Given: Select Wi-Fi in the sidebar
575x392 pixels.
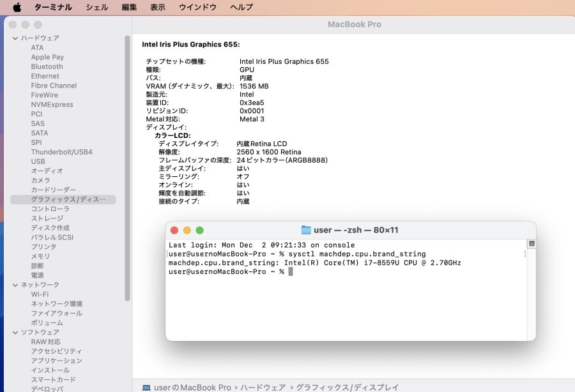Looking at the screenshot, I should [40, 294].
